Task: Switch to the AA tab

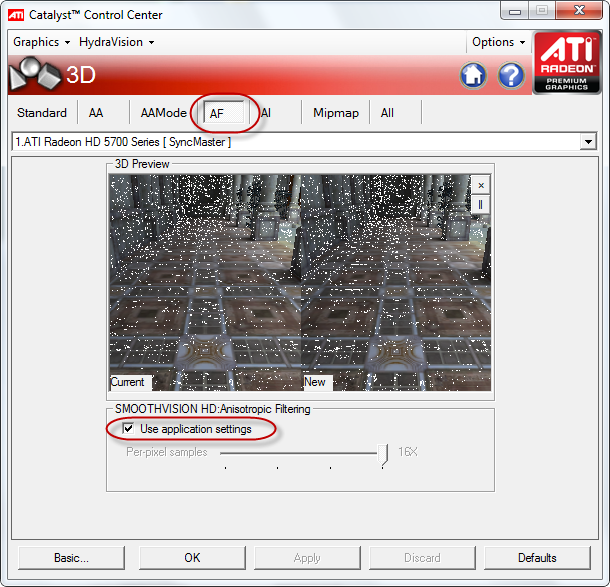Action: (96, 113)
